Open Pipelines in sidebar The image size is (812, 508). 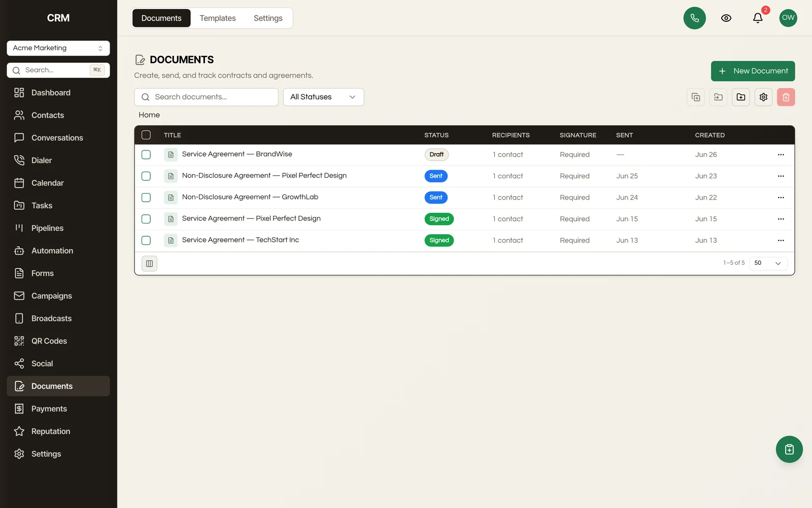[58, 228]
